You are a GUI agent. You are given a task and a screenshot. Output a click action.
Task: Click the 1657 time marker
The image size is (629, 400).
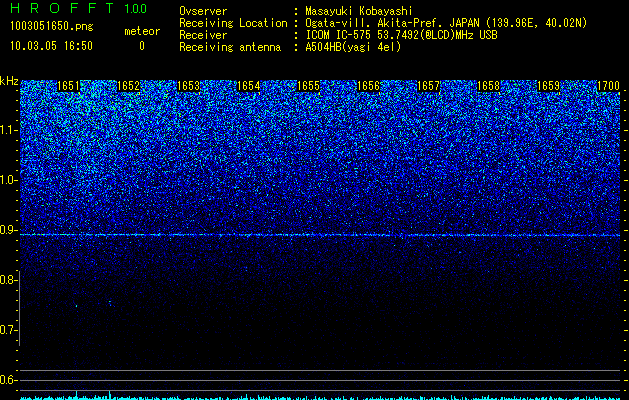[428, 86]
